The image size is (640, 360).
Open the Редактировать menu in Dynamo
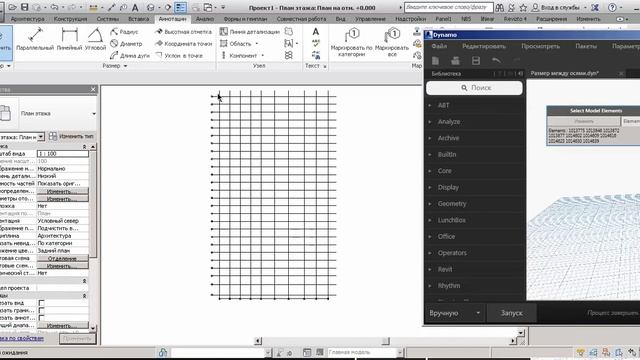(484, 46)
